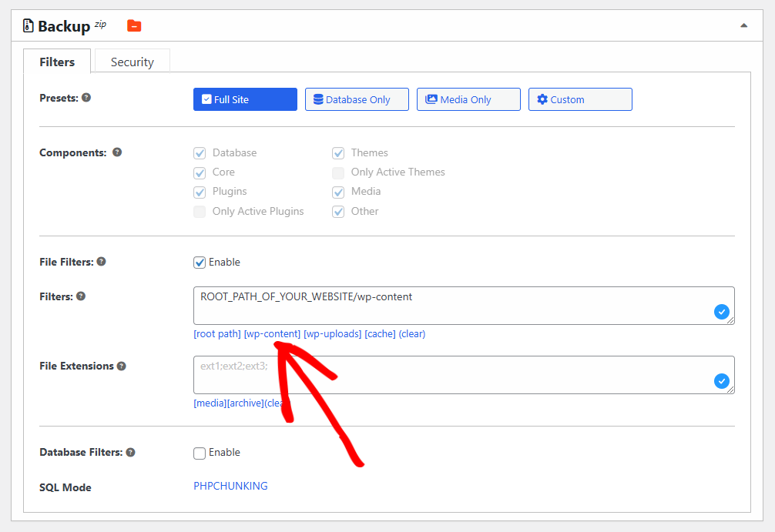Click the Database Filters help icon

pyautogui.click(x=130, y=453)
